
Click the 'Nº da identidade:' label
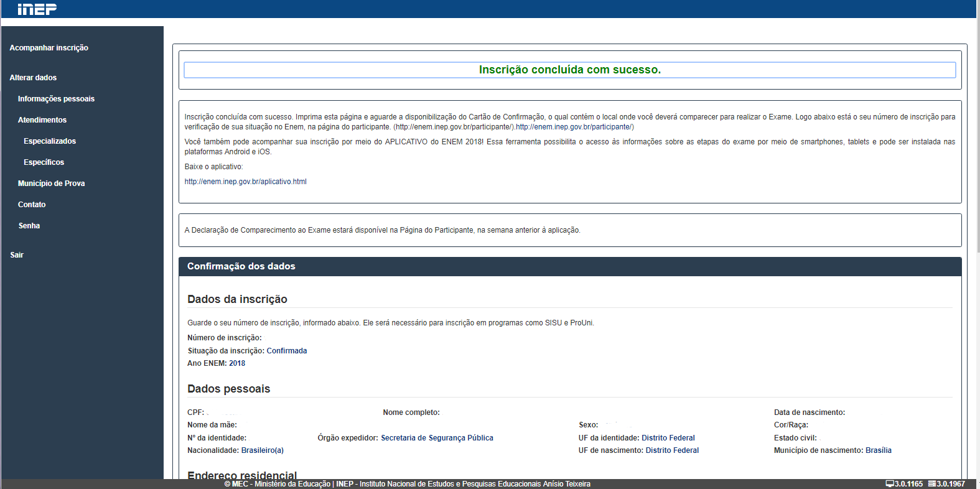click(217, 438)
